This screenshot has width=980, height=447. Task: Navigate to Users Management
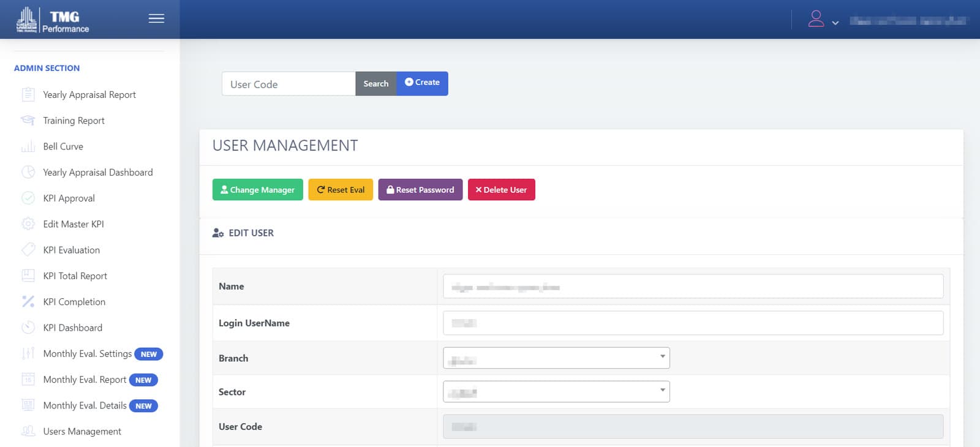tap(82, 431)
